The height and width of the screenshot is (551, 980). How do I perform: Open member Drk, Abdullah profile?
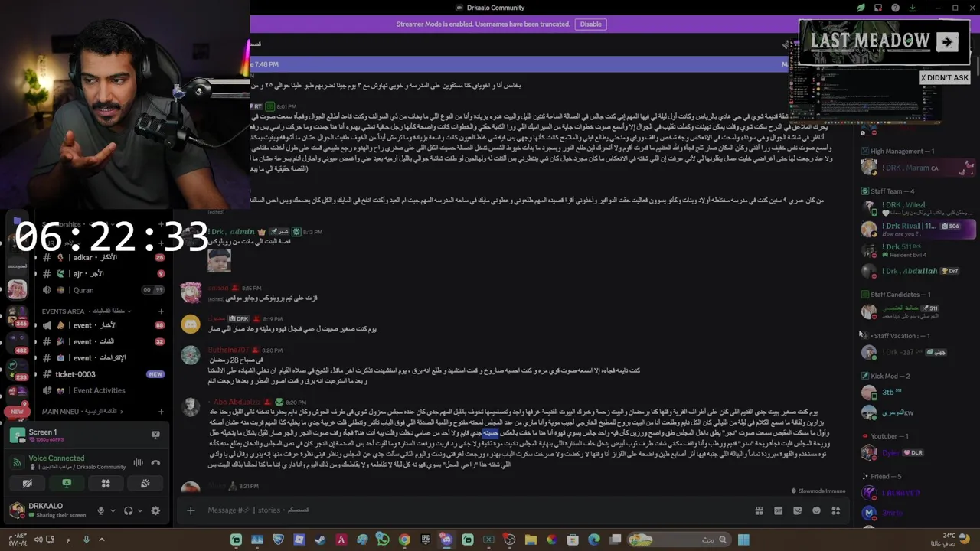pyautogui.click(x=917, y=271)
